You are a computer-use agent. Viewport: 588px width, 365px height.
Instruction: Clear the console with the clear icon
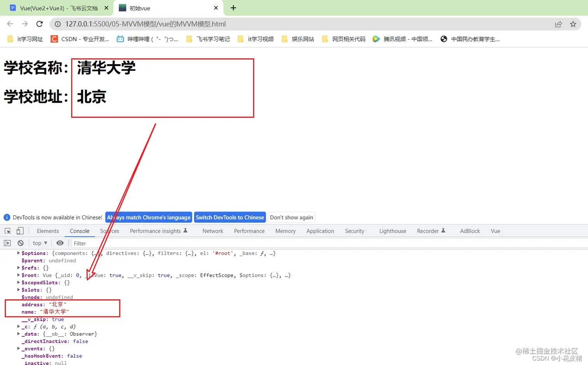[21, 243]
